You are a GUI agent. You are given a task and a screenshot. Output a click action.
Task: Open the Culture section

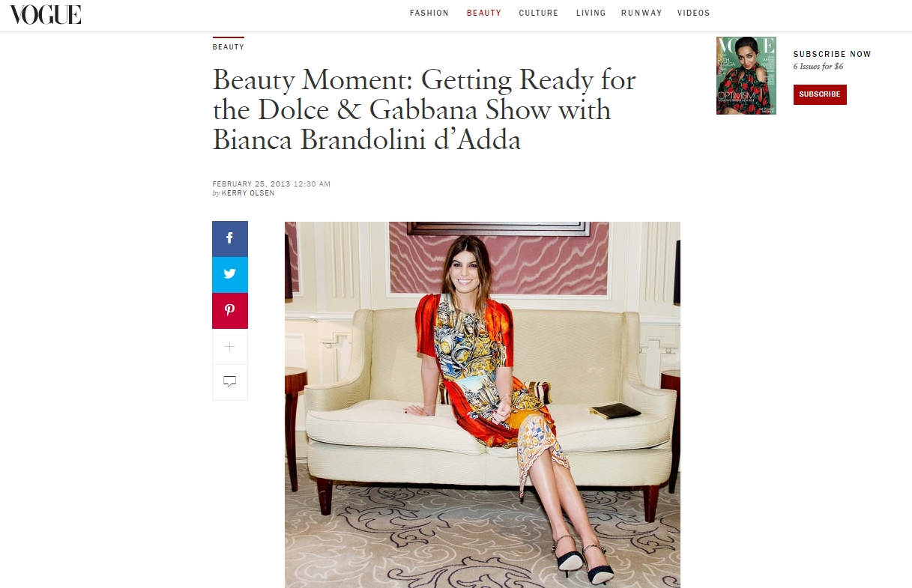[539, 13]
